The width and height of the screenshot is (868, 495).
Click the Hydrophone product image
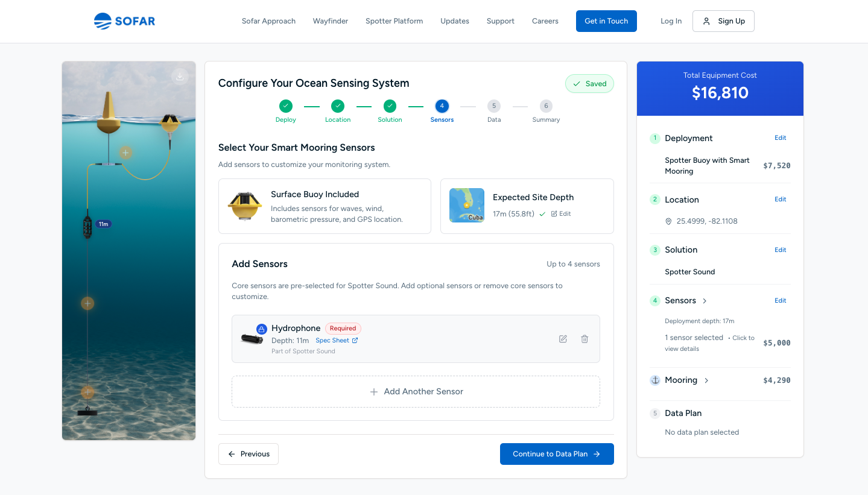(252, 339)
